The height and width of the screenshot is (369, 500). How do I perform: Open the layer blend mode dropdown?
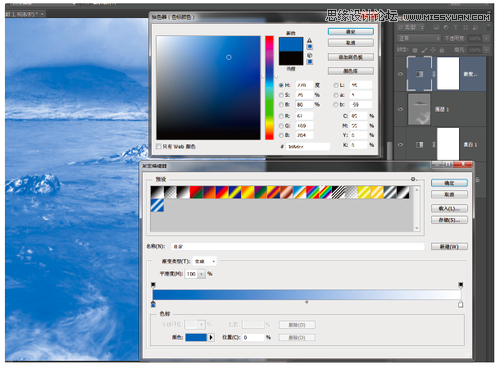tap(419, 39)
